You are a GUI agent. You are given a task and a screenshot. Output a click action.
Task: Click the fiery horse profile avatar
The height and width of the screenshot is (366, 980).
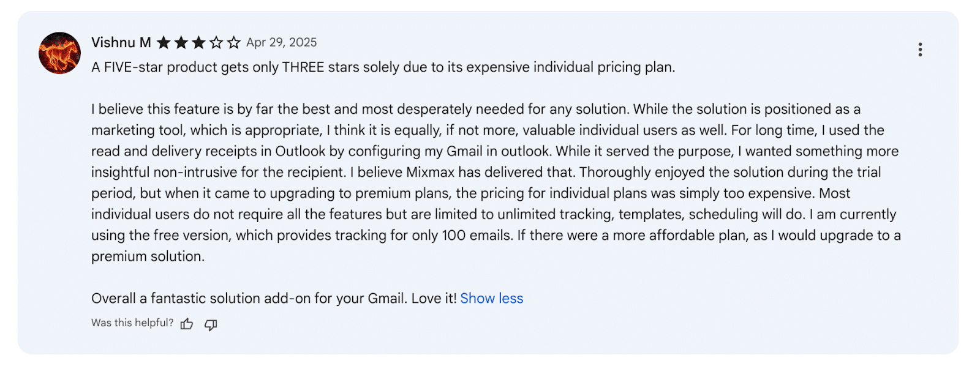[x=59, y=53]
